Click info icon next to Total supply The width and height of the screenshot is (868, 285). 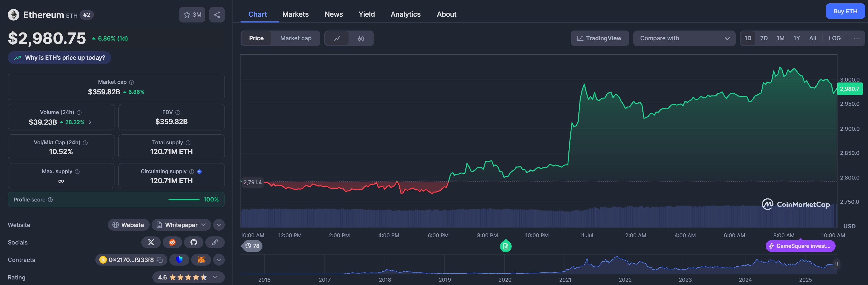point(188,143)
